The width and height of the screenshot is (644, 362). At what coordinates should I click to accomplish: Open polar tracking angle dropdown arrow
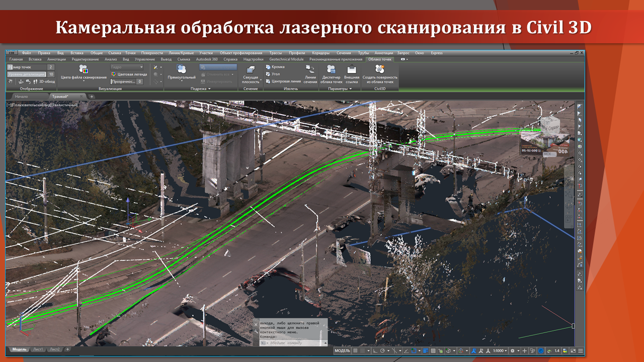(388, 350)
